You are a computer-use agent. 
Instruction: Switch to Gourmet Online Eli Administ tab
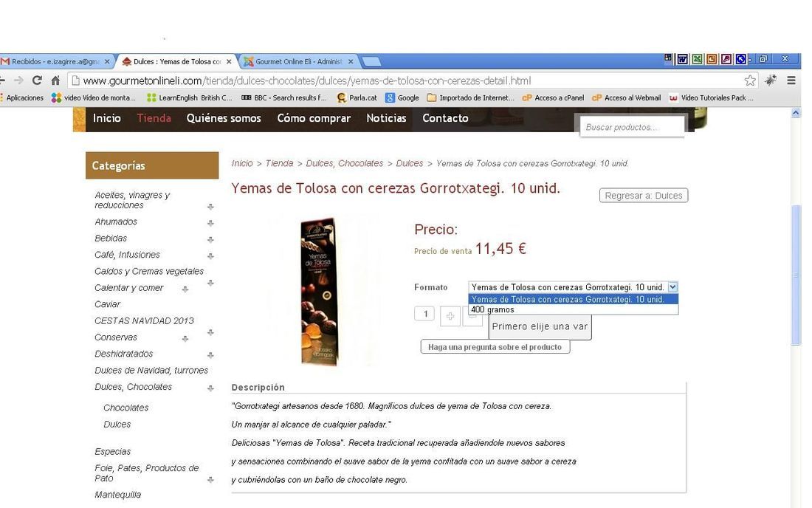click(x=299, y=61)
